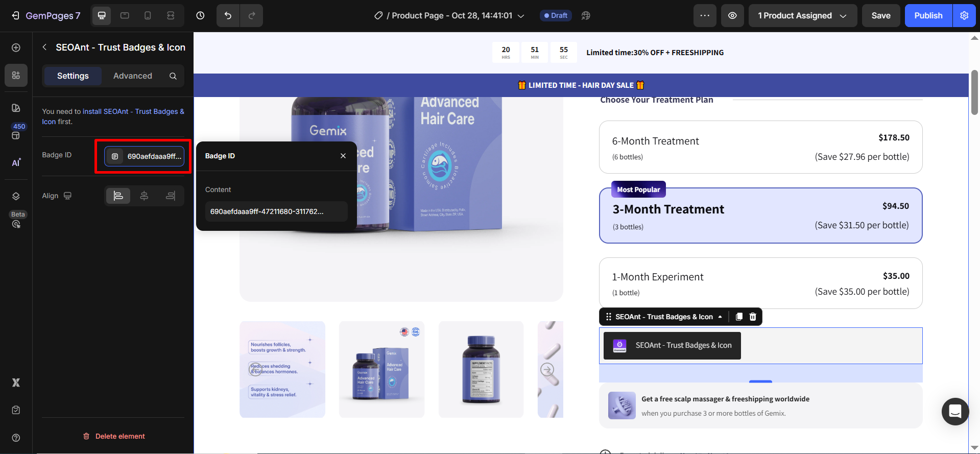This screenshot has width=980, height=454.
Task: Switch to mobile device view
Action: 148,16
